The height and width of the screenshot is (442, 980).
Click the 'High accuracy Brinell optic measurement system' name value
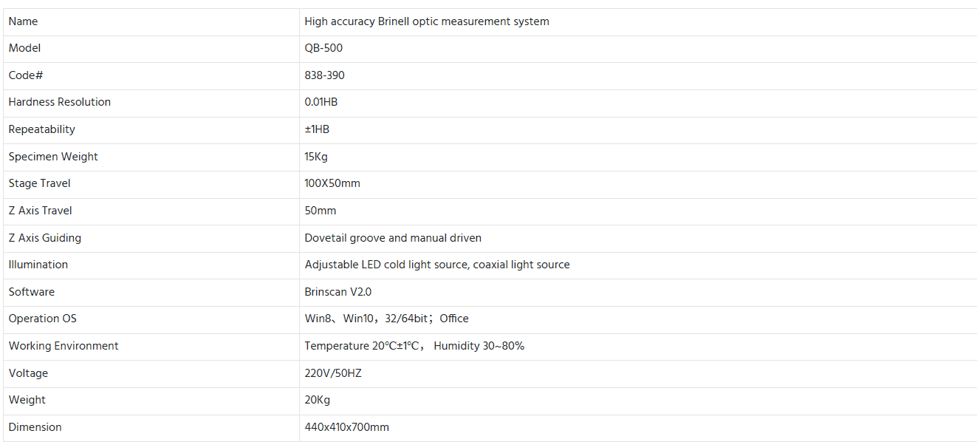coord(426,21)
